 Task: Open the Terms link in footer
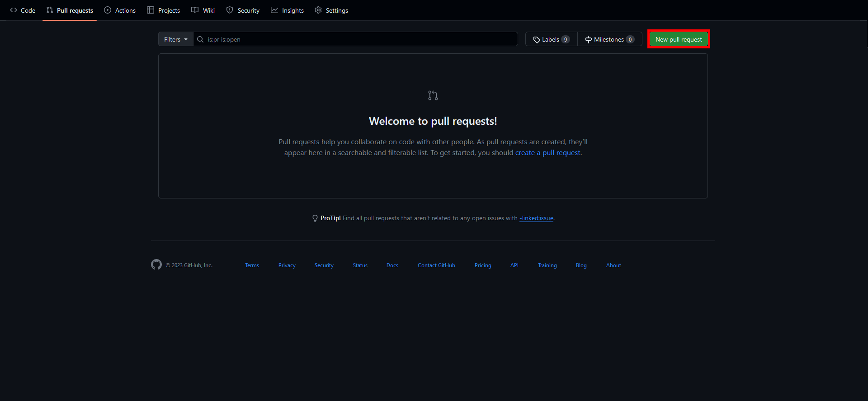[x=252, y=265]
